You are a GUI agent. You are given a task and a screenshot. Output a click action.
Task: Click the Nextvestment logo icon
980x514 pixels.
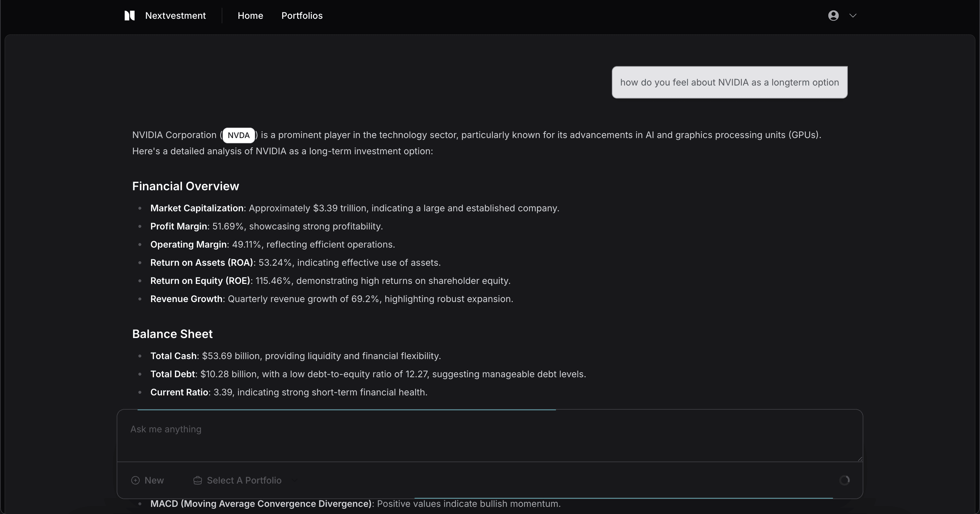tap(129, 16)
